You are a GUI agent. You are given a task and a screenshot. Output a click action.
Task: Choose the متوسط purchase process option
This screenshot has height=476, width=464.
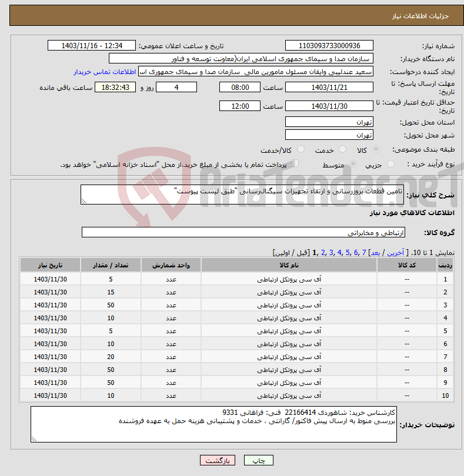(353, 163)
